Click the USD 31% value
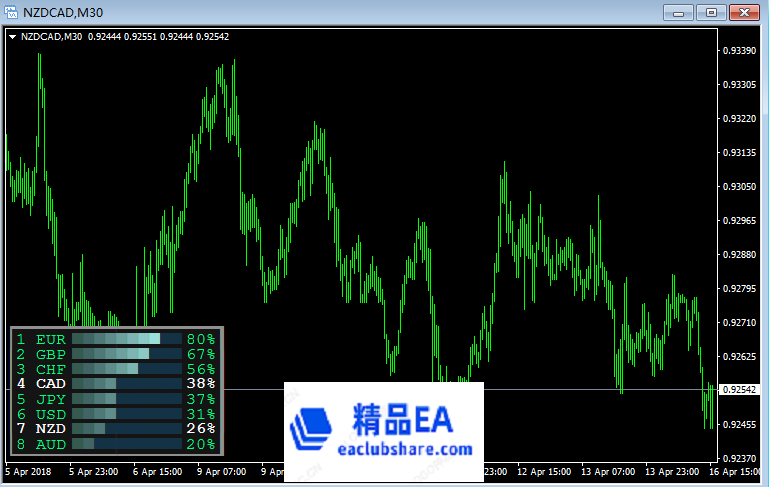769x487 pixels. pyautogui.click(x=200, y=414)
